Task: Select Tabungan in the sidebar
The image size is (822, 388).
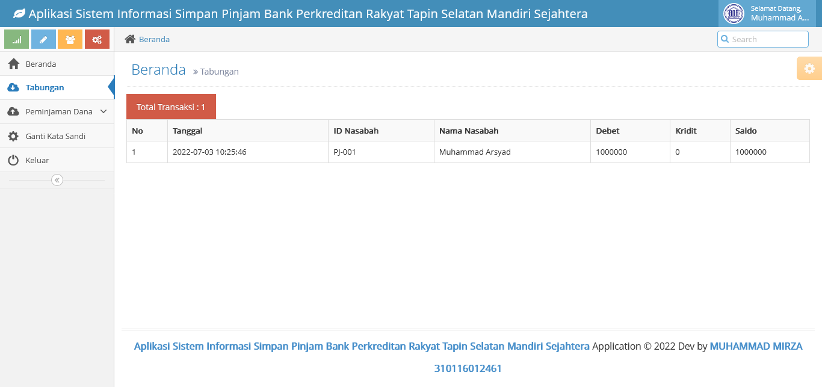Action: click(57, 88)
